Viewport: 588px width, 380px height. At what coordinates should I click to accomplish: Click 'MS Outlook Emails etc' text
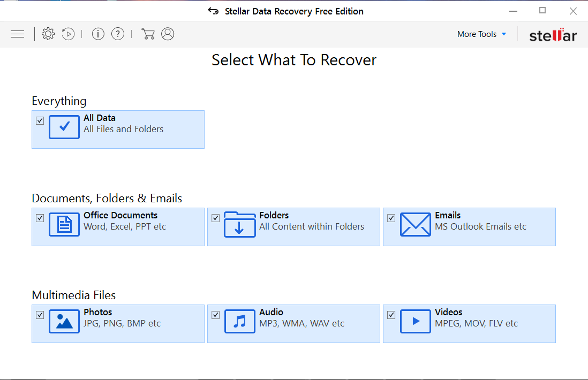pyautogui.click(x=480, y=227)
